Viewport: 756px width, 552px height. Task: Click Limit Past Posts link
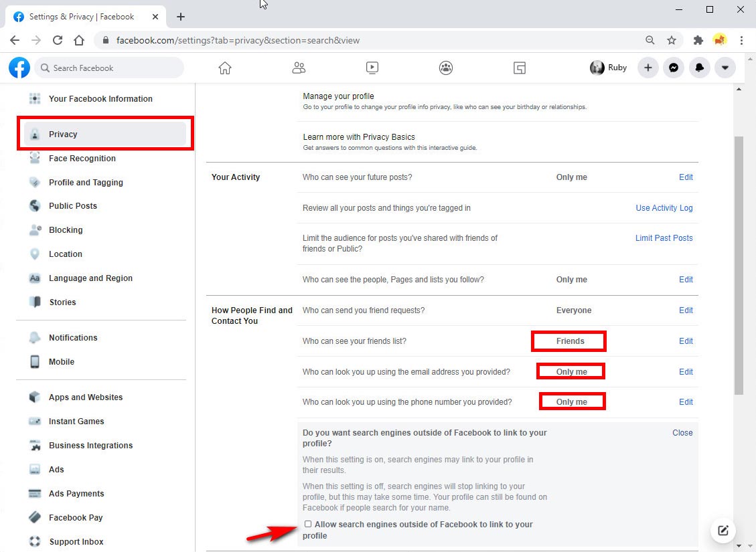[x=664, y=238]
